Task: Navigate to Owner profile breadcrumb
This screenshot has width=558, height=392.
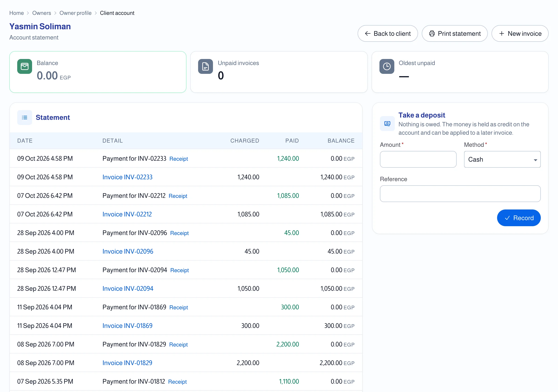Action: click(x=75, y=13)
